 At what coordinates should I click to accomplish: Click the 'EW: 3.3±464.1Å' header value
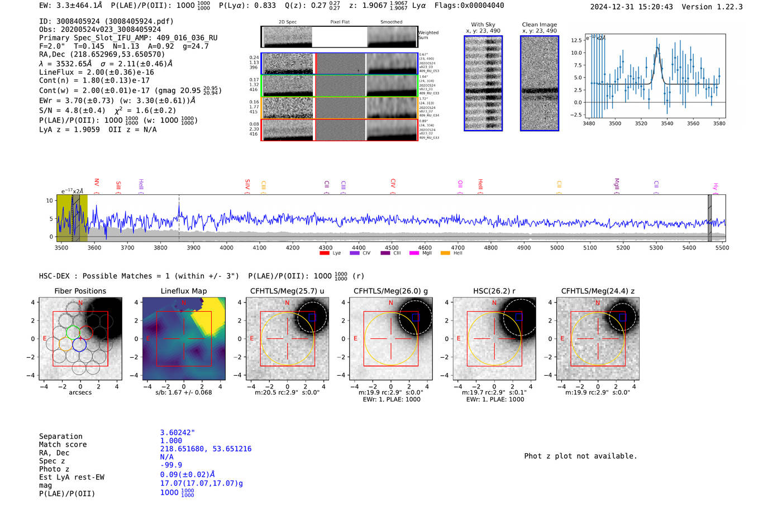click(71, 6)
